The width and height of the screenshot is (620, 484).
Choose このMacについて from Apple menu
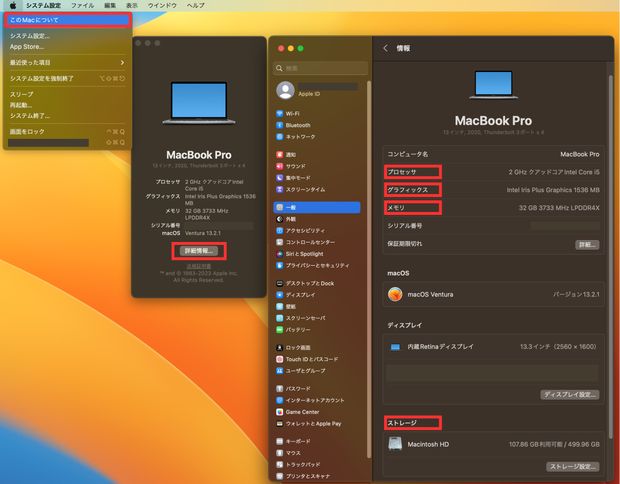tap(68, 20)
